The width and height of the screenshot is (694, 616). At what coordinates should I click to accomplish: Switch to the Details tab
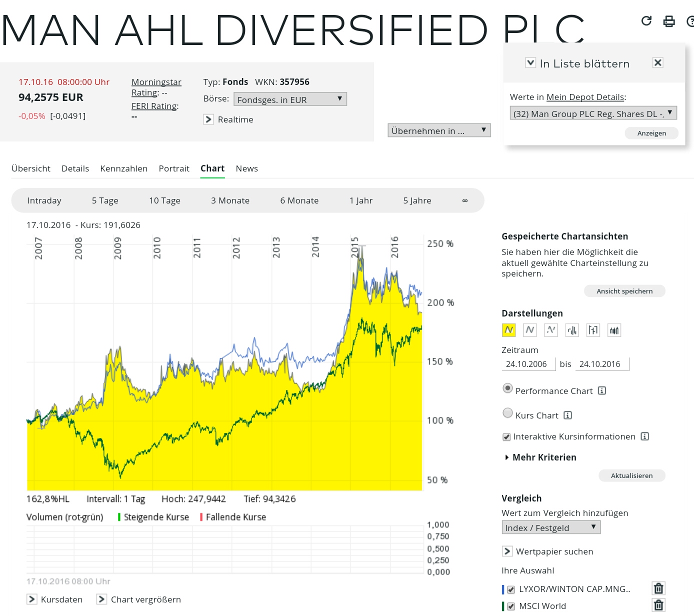click(75, 168)
